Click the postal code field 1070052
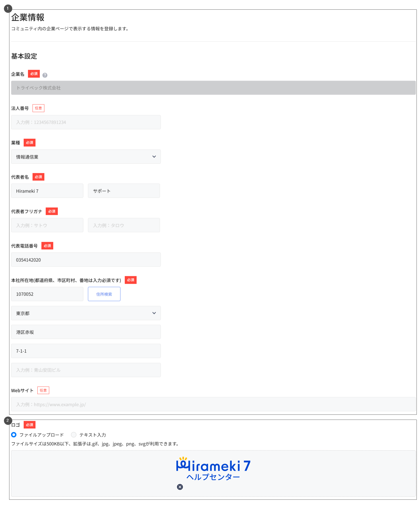This screenshot has width=420, height=507. (x=47, y=294)
